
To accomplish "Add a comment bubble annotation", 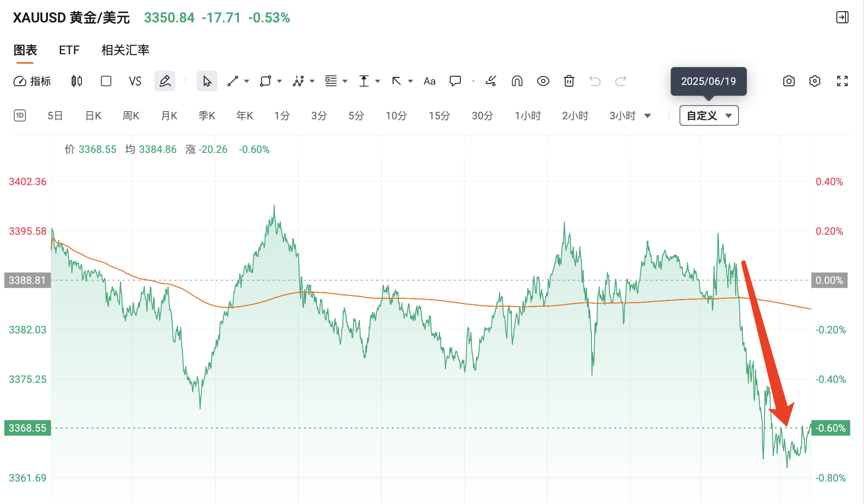I will click(x=455, y=81).
